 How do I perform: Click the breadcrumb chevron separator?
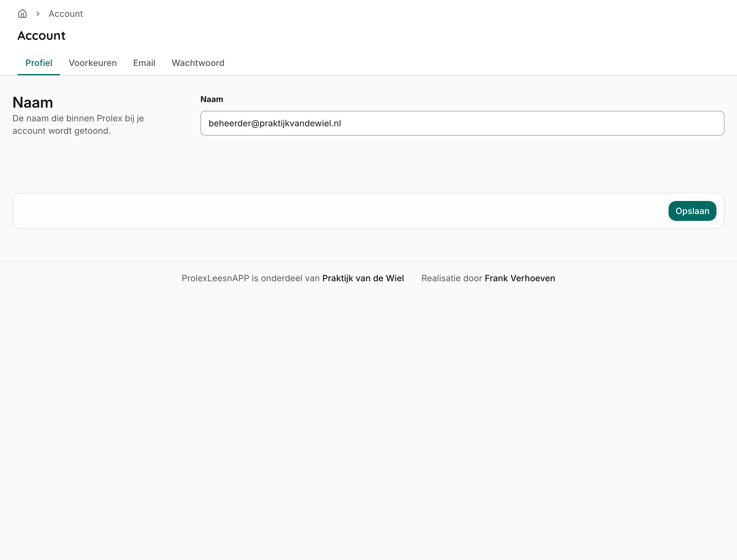[x=38, y=14]
